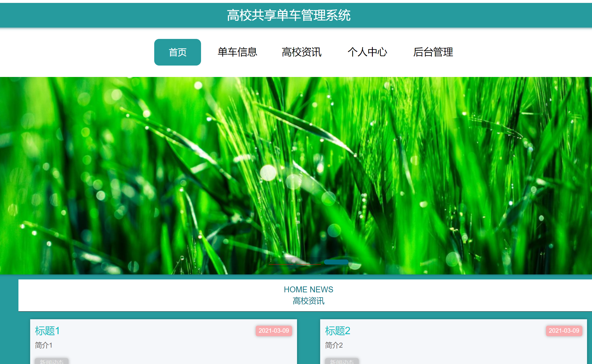The image size is (592, 364).
Task: Click the HOME NEWS section heading
Action: point(308,289)
